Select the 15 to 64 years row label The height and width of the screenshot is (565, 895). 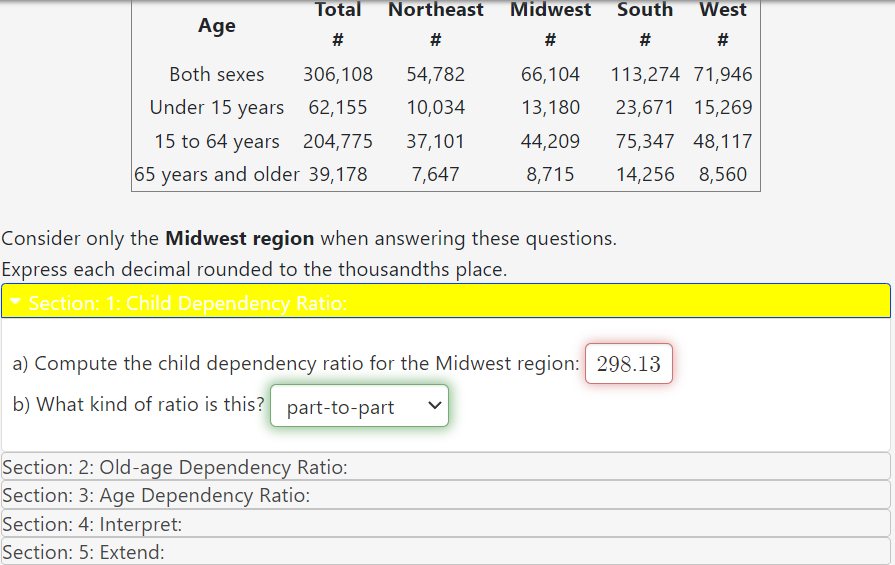pos(216,141)
